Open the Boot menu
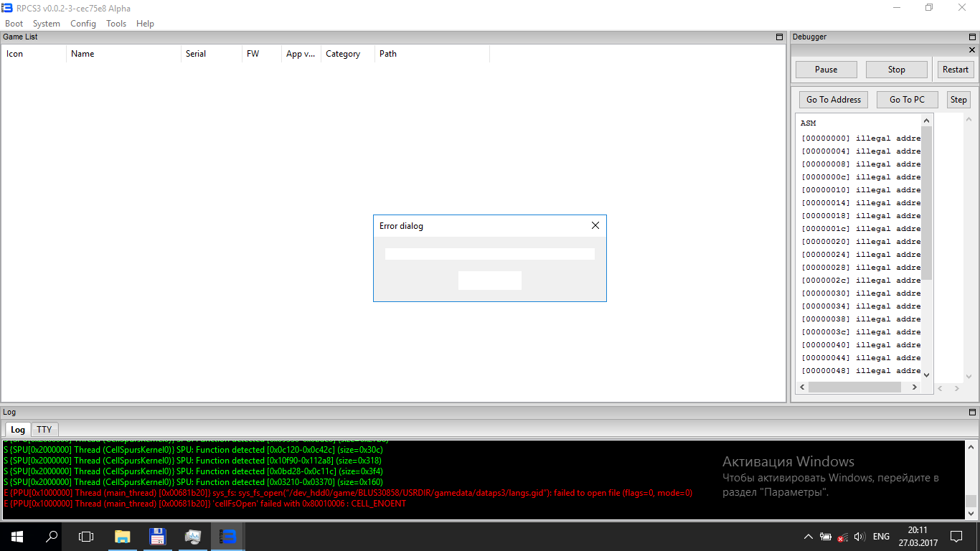Viewport: 980px width, 551px height. click(x=14, y=24)
